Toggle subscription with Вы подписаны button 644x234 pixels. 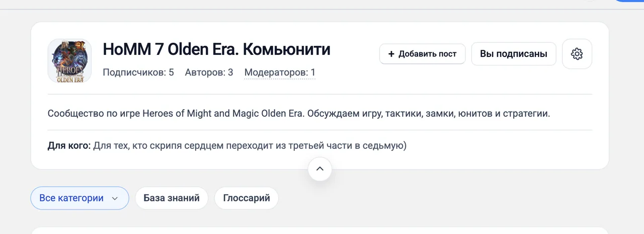pyautogui.click(x=514, y=54)
